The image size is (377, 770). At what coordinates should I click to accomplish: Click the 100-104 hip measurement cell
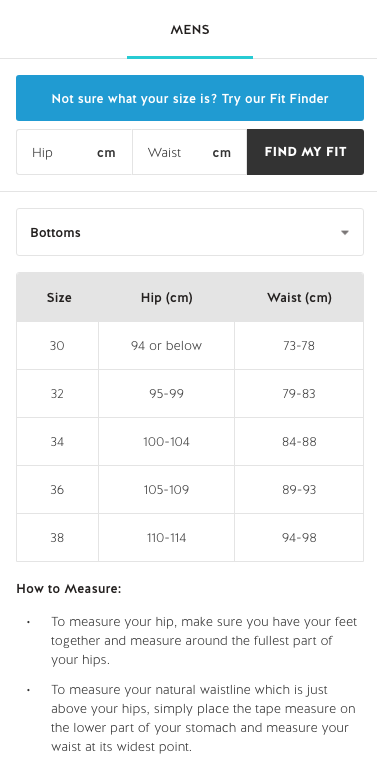(166, 442)
